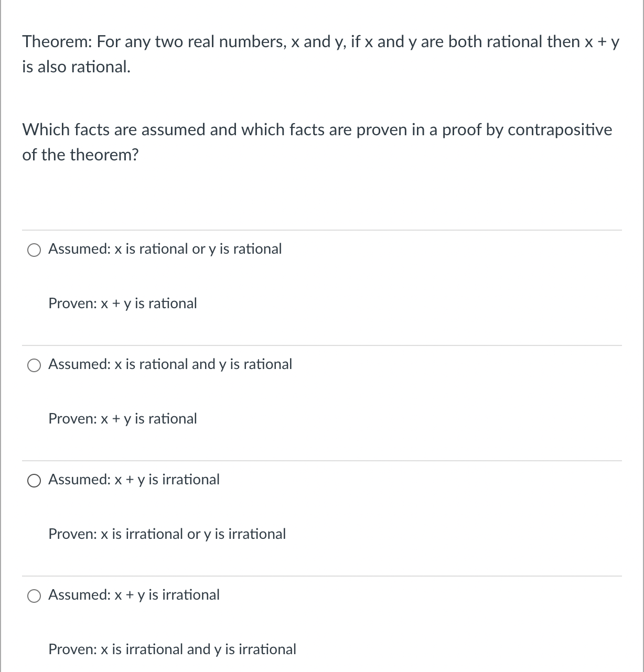The image size is (644, 672).
Task: Click the fourth option's 'Assumed: x + y is irrational' text
Action: (x=134, y=595)
